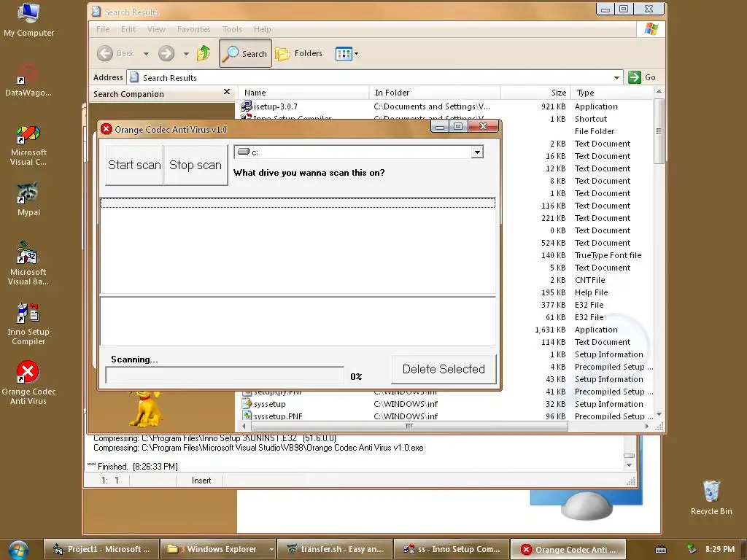The width and height of the screenshot is (747, 560).
Task: Switch to ss - Inno Setup Compiler taskbar button
Action: [452, 549]
